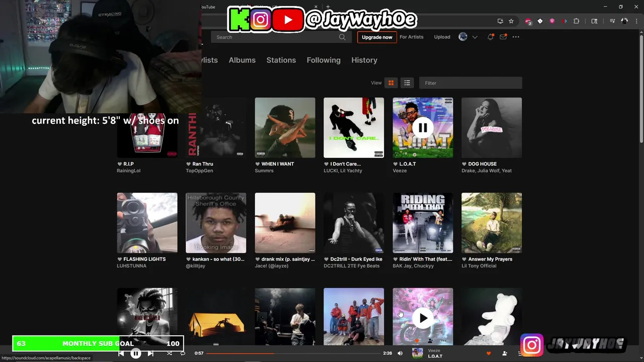Open the kankan - so what mugshot cover

[x=216, y=223]
